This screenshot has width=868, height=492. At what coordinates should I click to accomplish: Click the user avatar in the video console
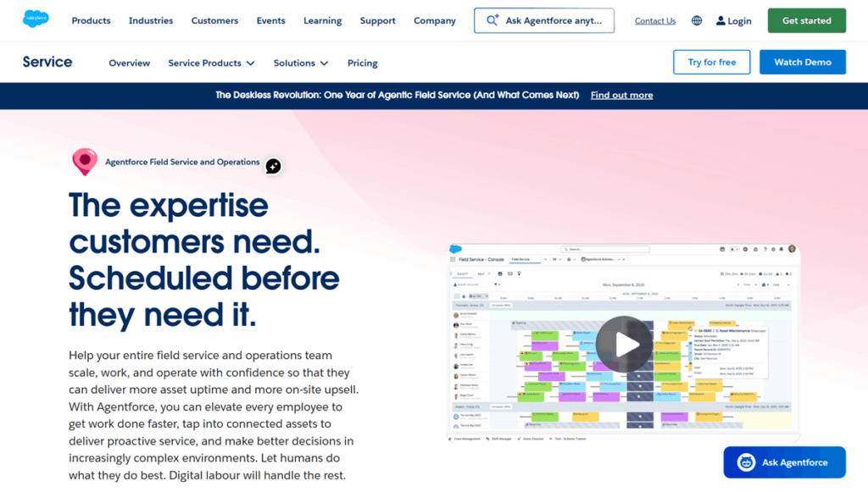793,249
